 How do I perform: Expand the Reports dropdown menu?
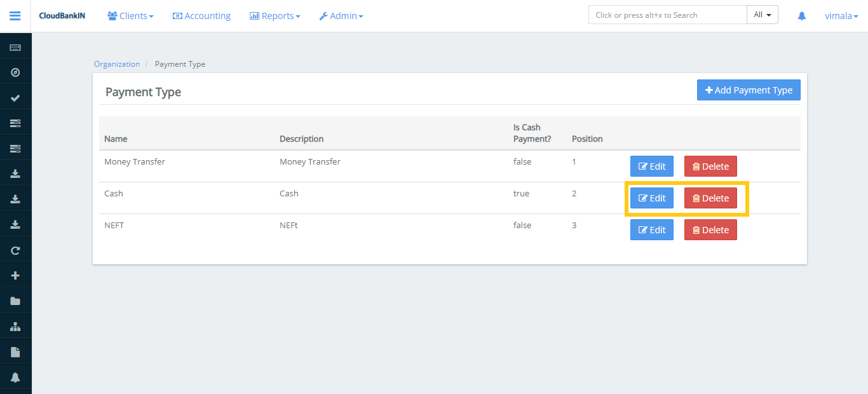pyautogui.click(x=275, y=16)
